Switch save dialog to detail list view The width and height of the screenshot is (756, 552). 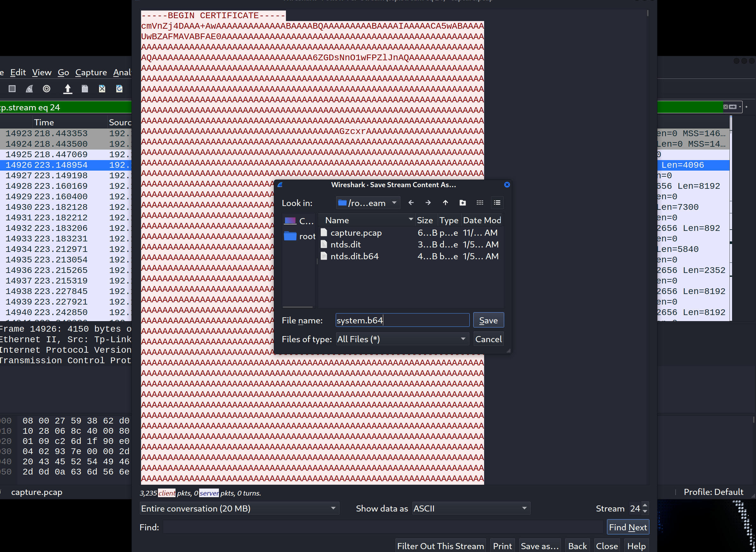coord(497,203)
